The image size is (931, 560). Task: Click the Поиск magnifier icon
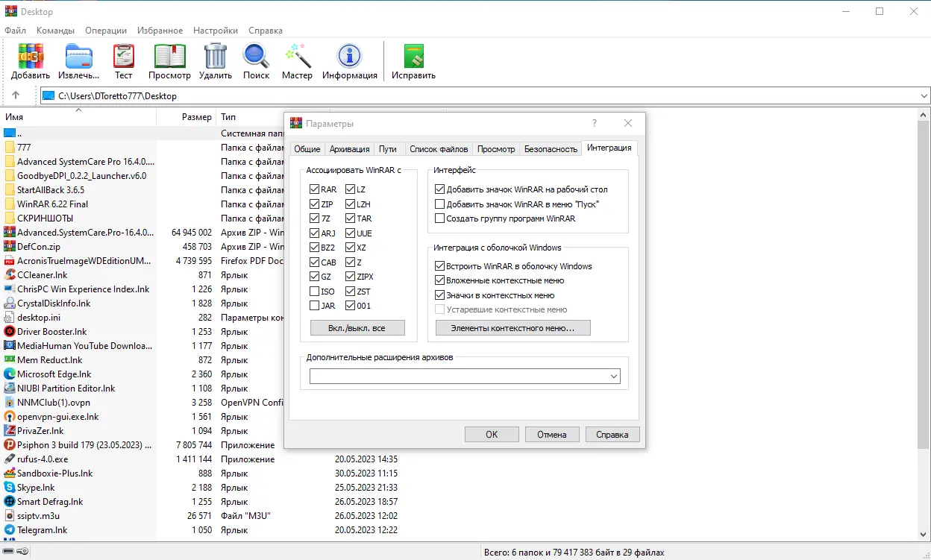coord(256,56)
